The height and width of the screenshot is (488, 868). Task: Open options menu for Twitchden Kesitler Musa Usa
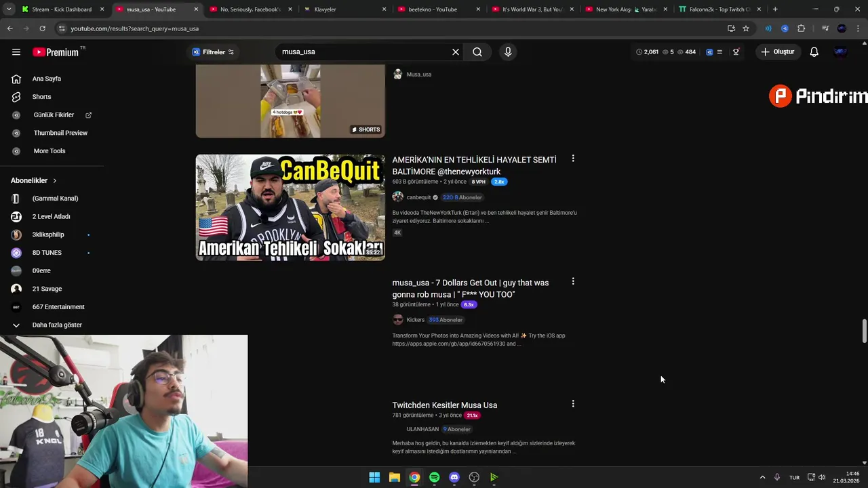click(x=573, y=404)
